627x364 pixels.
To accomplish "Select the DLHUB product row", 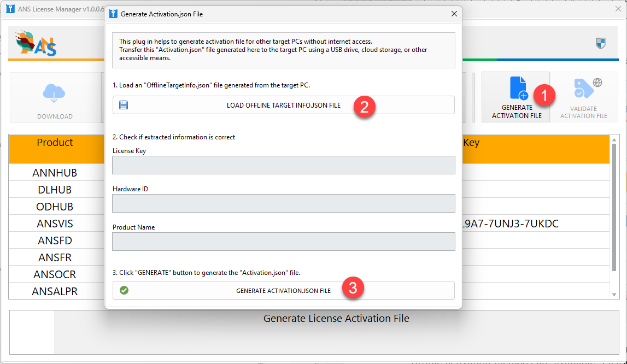I will point(55,190).
